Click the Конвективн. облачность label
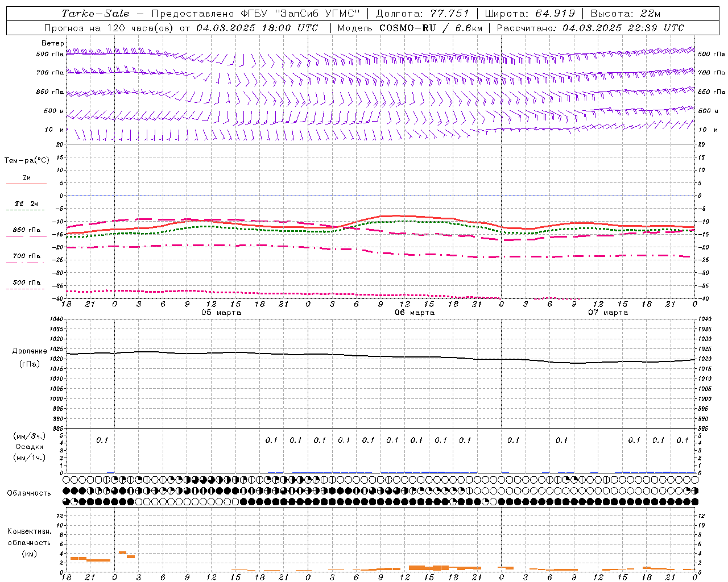This screenshot has width=728, height=582. (x=30, y=537)
